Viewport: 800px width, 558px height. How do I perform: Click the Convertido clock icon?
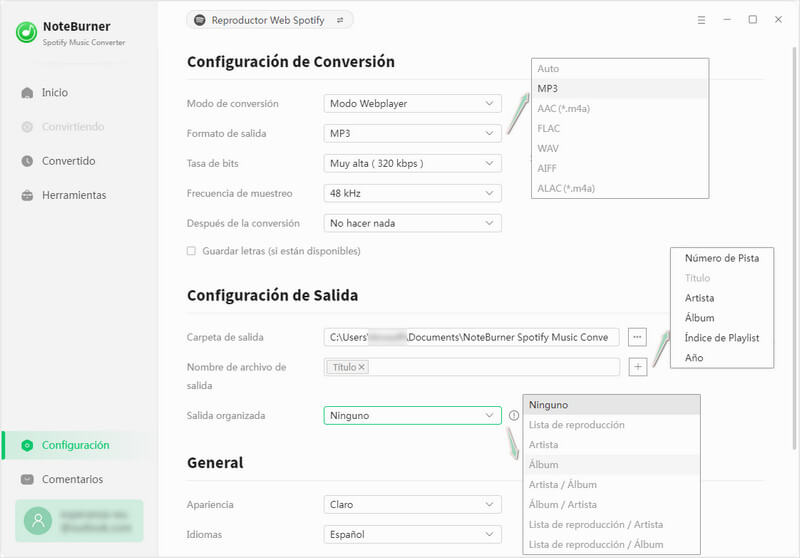[x=28, y=161]
